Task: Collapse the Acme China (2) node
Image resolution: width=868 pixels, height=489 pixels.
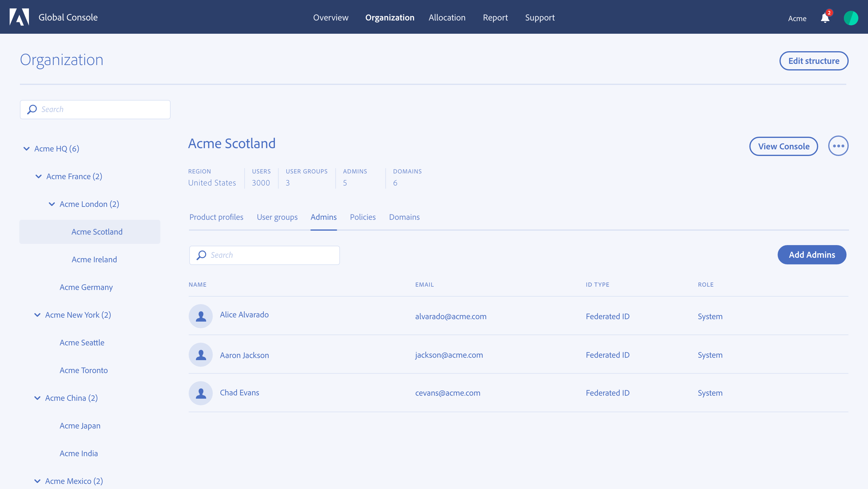Action: [37, 398]
